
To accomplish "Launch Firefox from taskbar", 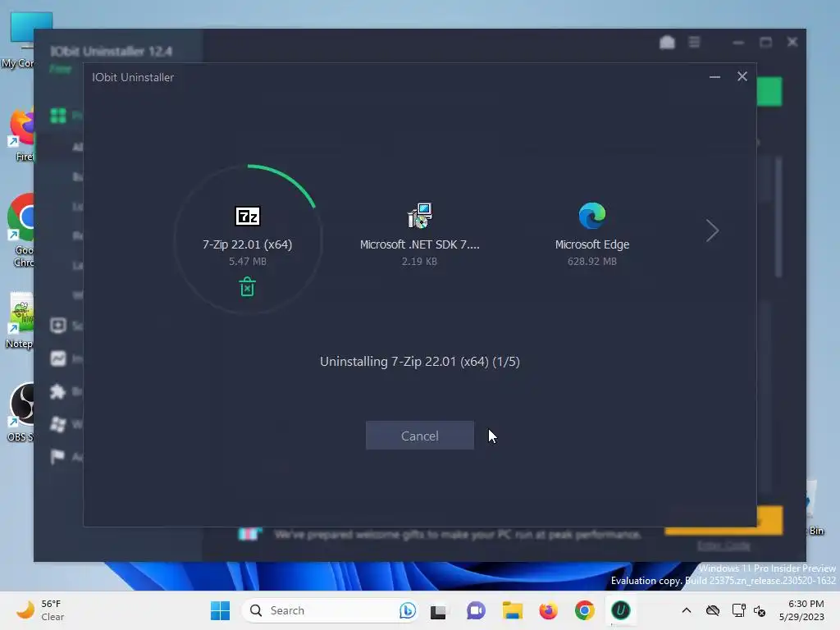I will [x=548, y=610].
